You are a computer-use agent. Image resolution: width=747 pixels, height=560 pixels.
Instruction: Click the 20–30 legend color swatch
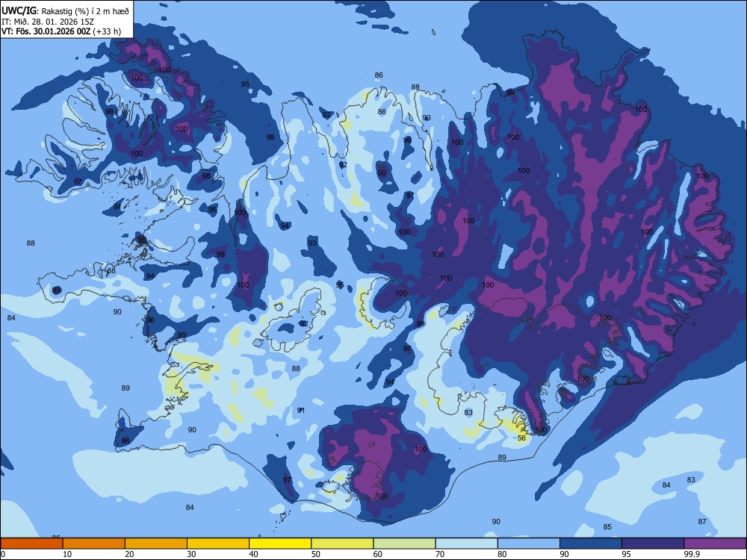156,544
